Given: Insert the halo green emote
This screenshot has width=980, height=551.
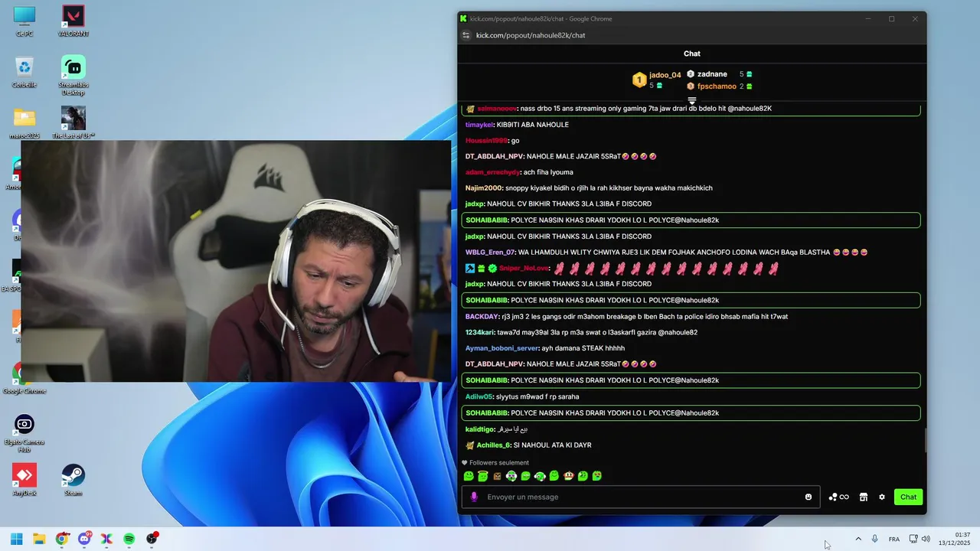Looking at the screenshot, I should 483,476.
